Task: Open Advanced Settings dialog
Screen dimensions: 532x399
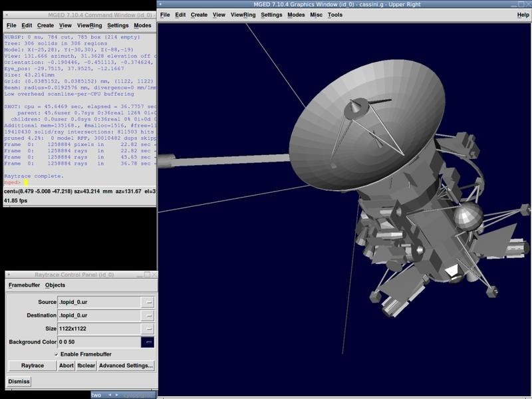Action: coord(126,366)
